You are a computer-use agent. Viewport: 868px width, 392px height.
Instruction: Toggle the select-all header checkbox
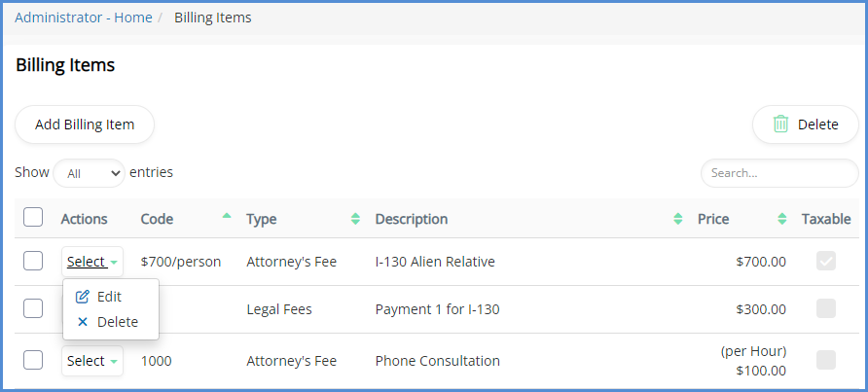[33, 217]
